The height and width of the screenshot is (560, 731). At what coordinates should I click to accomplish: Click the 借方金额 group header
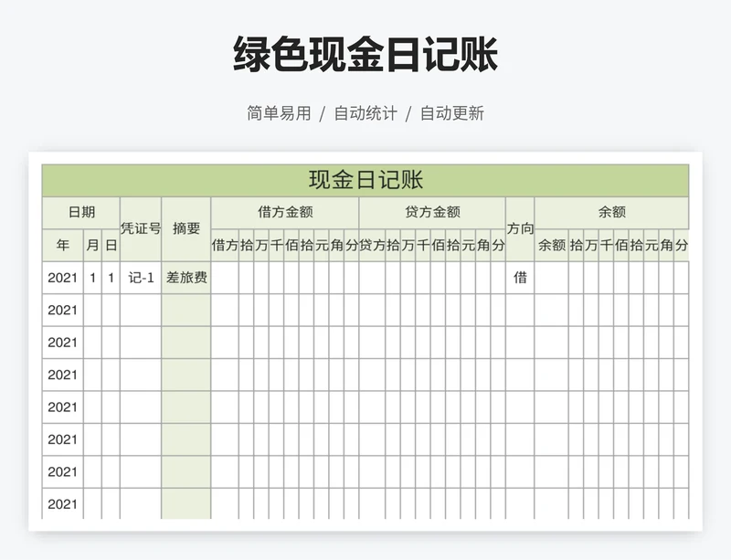pos(285,213)
